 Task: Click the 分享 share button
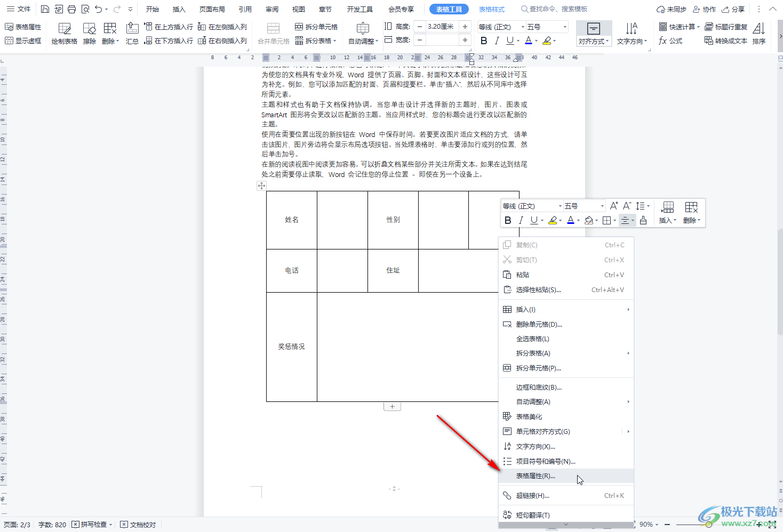click(x=733, y=9)
